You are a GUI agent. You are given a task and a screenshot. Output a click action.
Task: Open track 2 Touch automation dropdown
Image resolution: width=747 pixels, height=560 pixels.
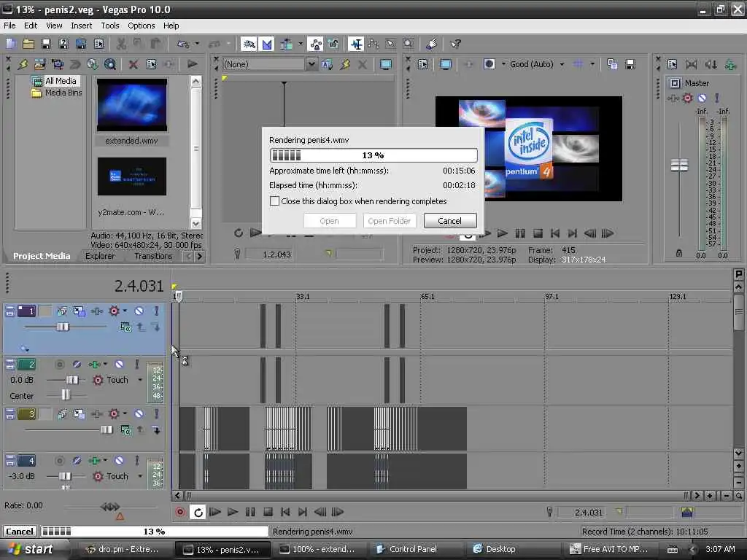140,380
